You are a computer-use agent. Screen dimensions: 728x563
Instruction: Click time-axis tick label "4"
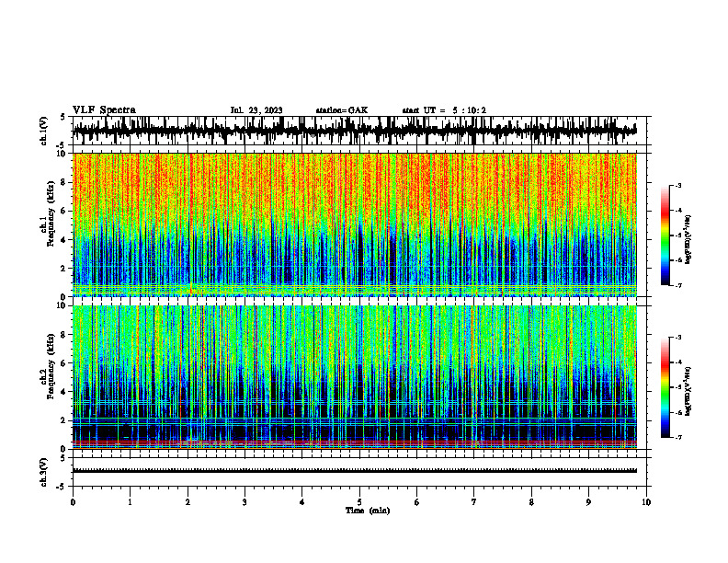pos(302,502)
